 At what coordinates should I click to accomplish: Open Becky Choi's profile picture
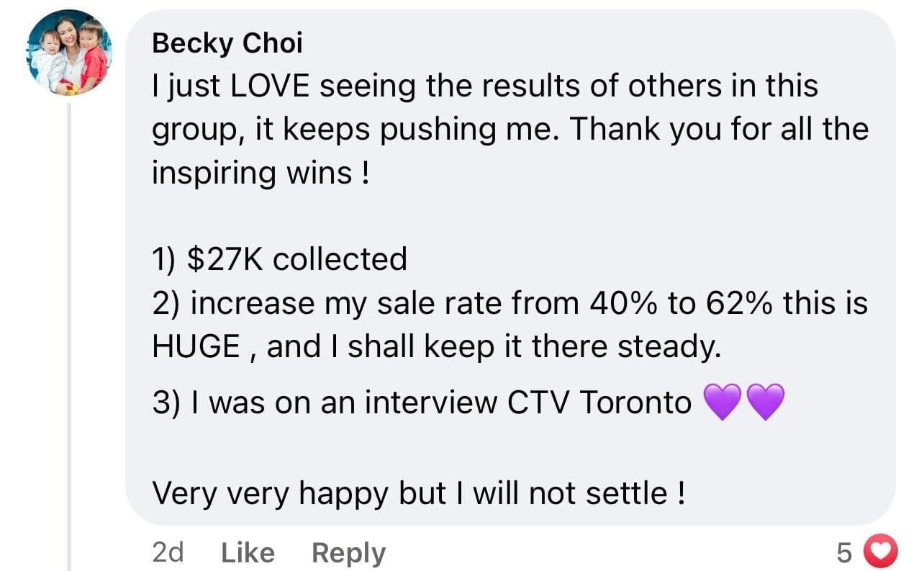tap(71, 52)
